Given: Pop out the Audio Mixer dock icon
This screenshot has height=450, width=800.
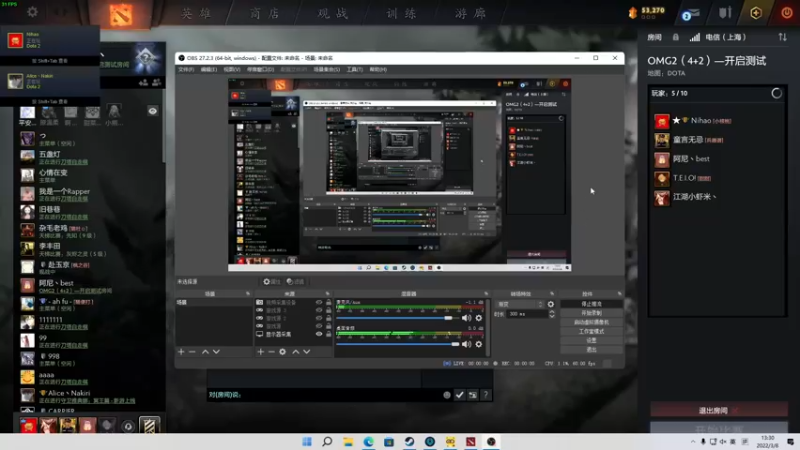Looking at the screenshot, I should (x=486, y=294).
